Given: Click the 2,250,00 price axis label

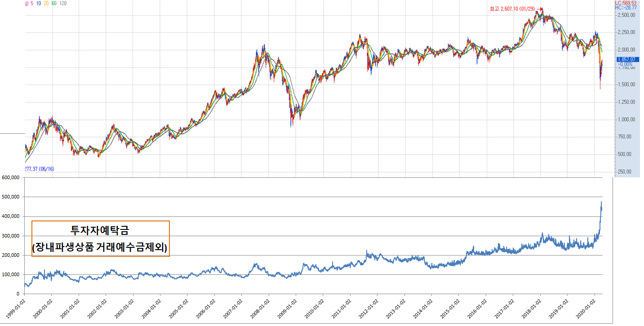Looking at the screenshot, I should click(x=626, y=32).
